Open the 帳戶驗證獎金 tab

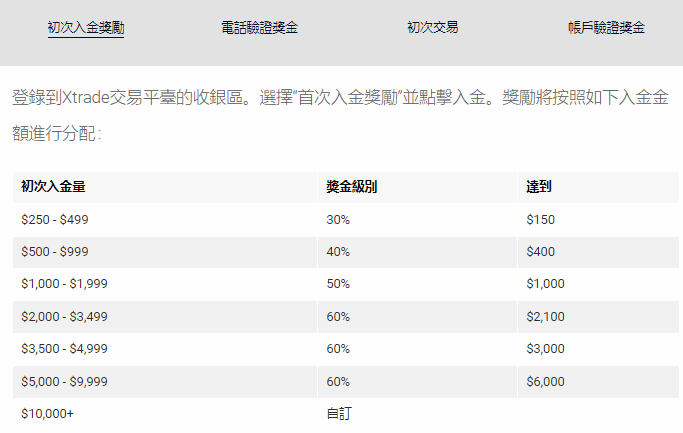pos(606,28)
